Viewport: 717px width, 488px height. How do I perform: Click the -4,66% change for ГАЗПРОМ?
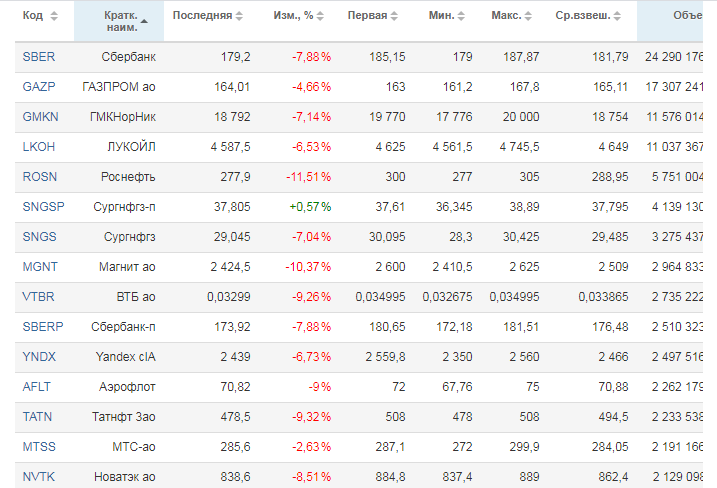(312, 87)
